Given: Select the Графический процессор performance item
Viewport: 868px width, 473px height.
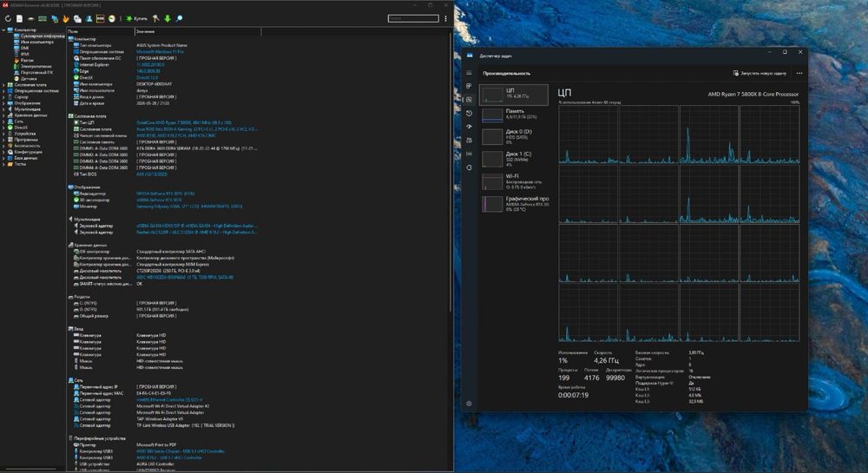Looking at the screenshot, I should 514,204.
